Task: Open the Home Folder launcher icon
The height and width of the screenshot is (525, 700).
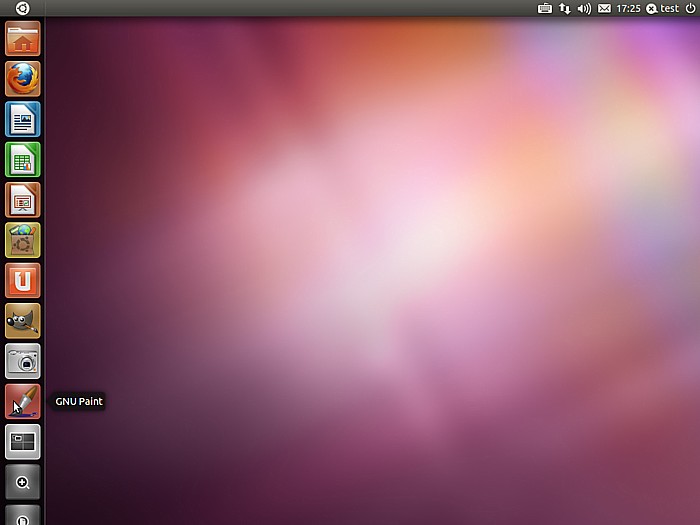Action: coord(23,38)
